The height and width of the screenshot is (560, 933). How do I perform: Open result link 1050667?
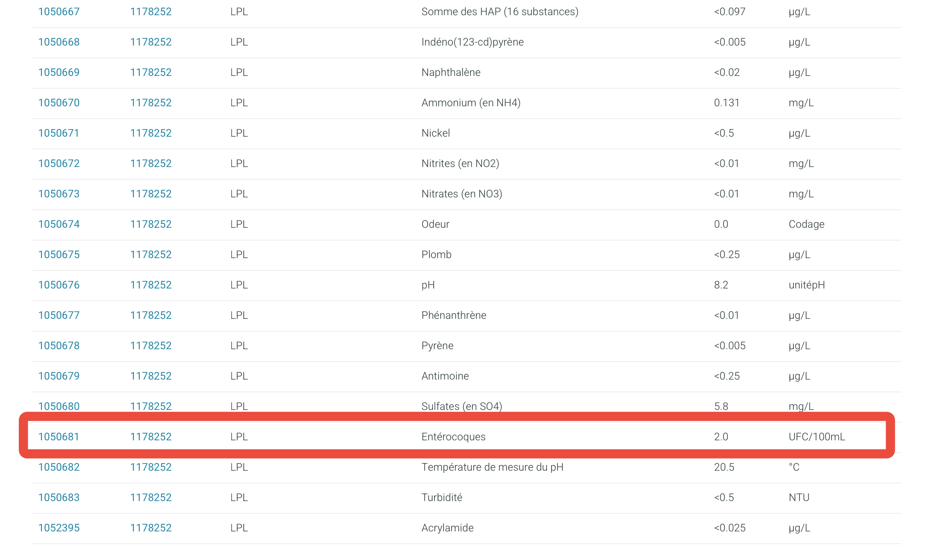(x=59, y=12)
